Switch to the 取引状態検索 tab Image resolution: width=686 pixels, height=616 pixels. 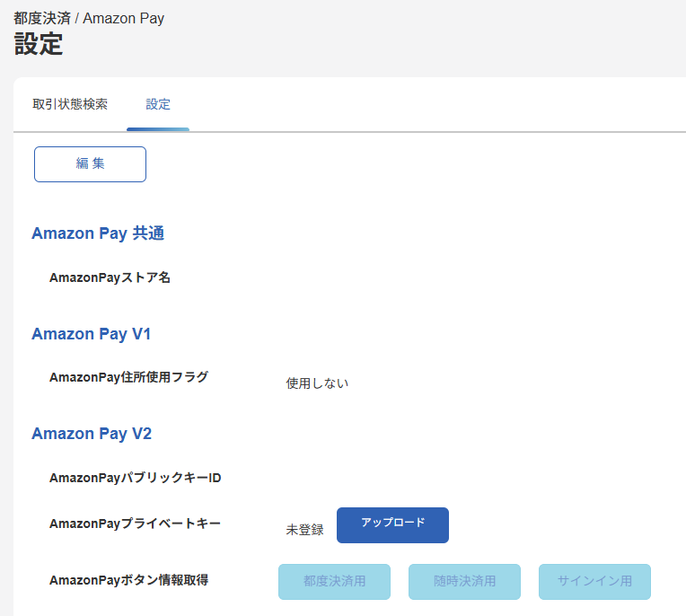point(70,104)
